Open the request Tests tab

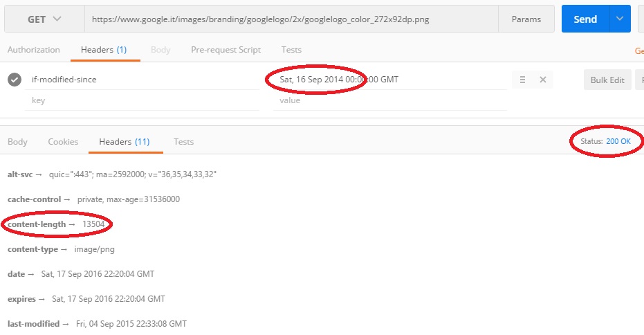(x=291, y=50)
